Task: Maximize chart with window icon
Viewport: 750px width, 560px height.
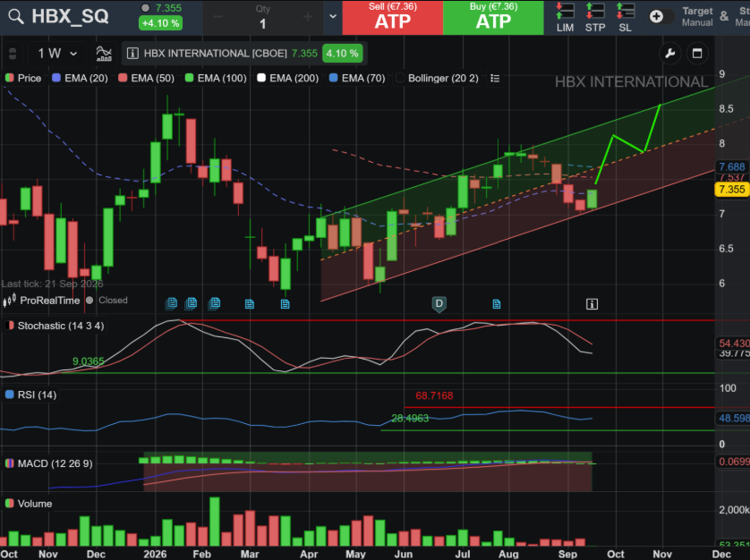Action: coord(697,53)
